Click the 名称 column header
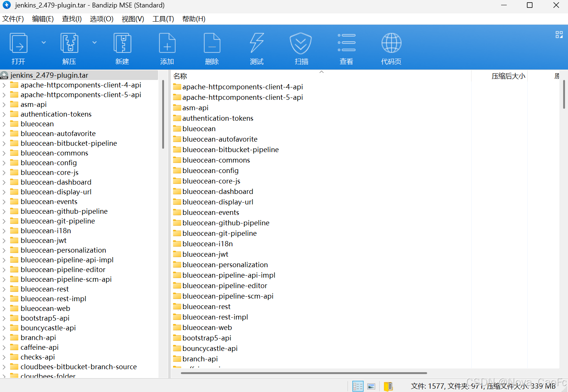Viewport: 568px width, 392px height. pyautogui.click(x=180, y=76)
